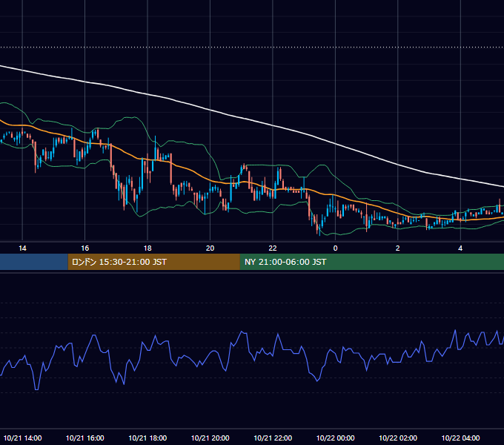Screen dimensions: 504x445
Task: Click the 10/22 02:00 timestamp label
Action: pyautogui.click(x=398, y=438)
